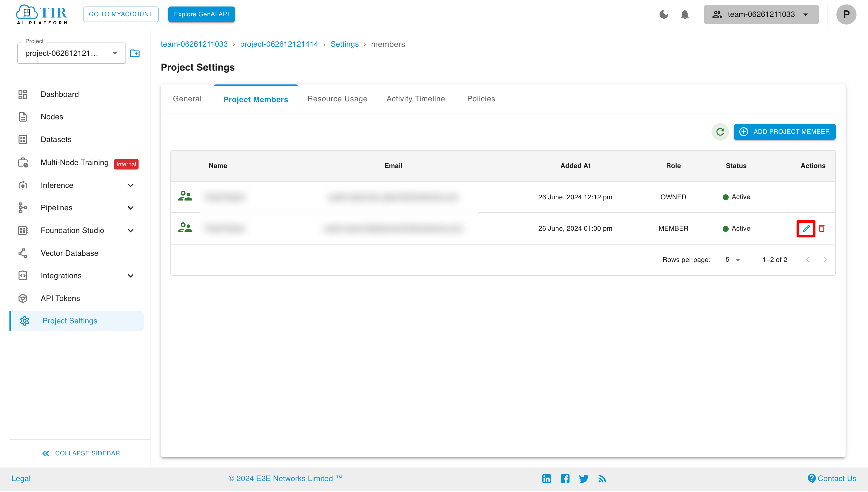Click the Internal badge
868x492 pixels.
point(126,164)
